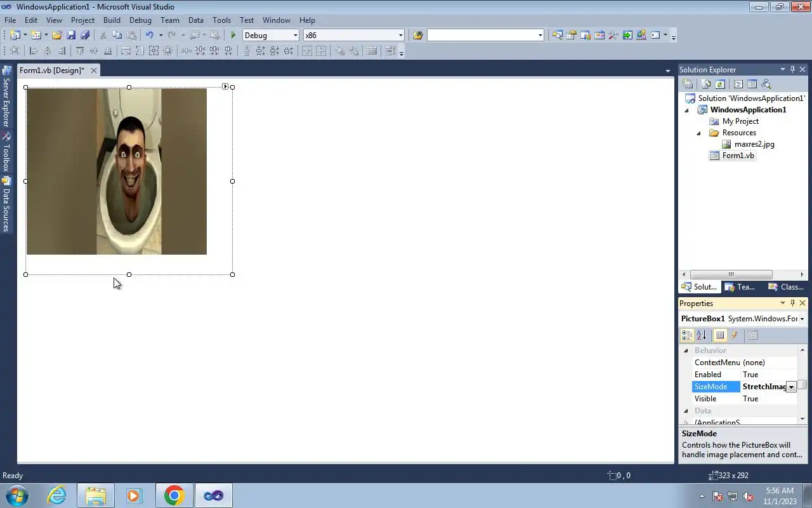
Task: Click the New Project toolbar icon
Action: coord(15,35)
